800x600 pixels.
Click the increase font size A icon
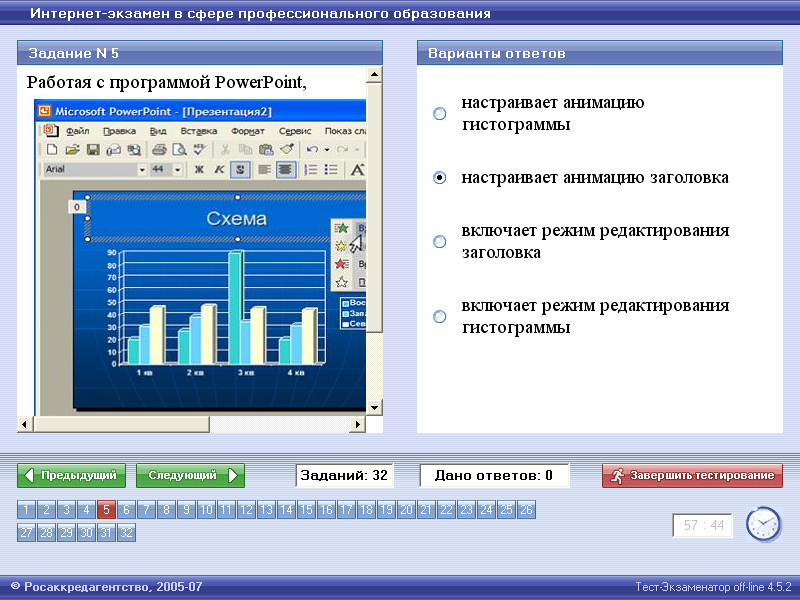tap(357, 169)
